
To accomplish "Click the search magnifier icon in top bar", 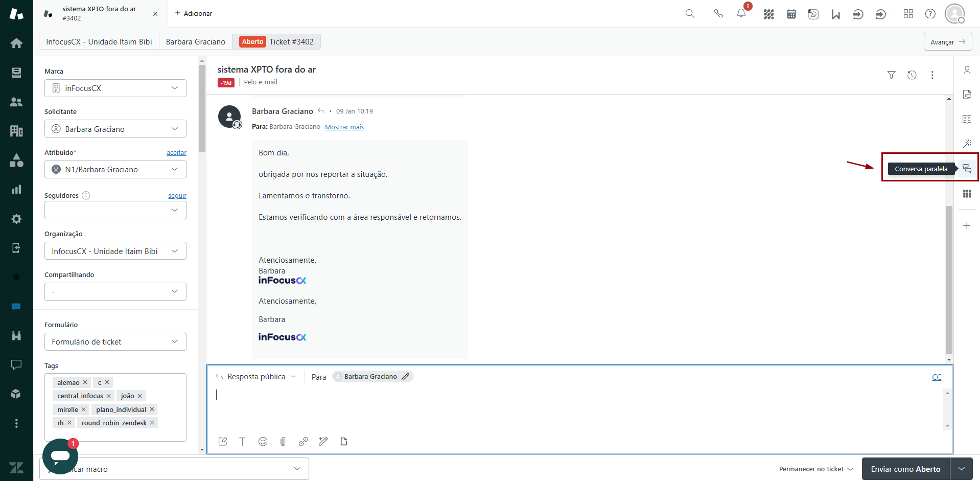I will [690, 14].
